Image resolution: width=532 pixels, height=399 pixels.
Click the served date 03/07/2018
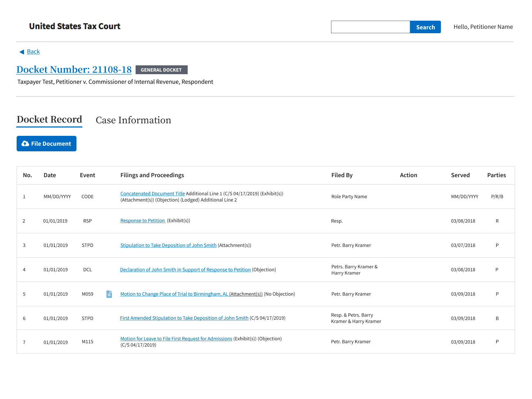tap(463, 245)
